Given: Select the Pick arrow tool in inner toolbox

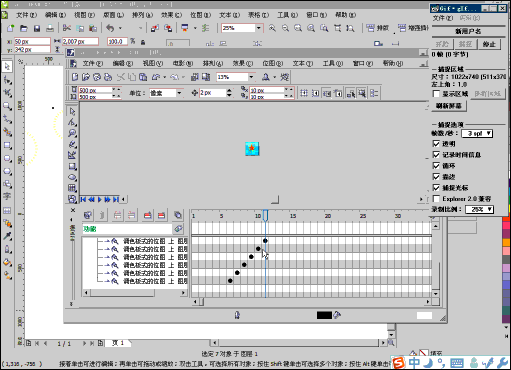Looking at the screenshot, I should click(72, 112).
